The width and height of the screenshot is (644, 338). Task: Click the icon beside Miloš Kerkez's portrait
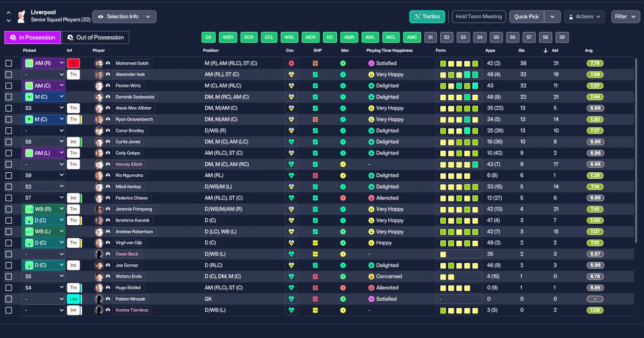108,187
